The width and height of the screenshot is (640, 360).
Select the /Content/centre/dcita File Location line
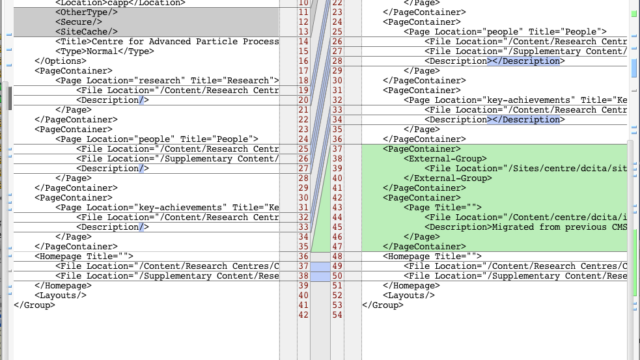[526, 217]
